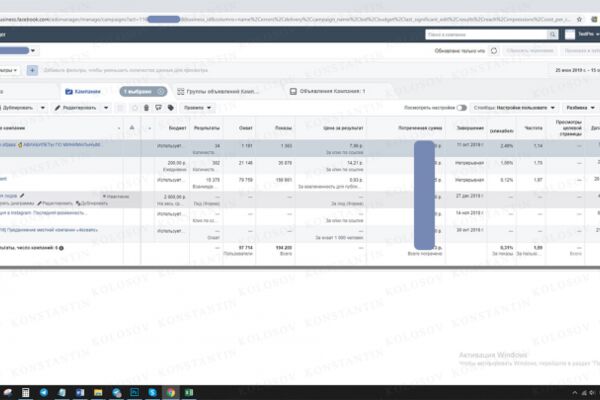This screenshot has width=600, height=400.
Task: Click the browser address bar
Action: point(286,19)
